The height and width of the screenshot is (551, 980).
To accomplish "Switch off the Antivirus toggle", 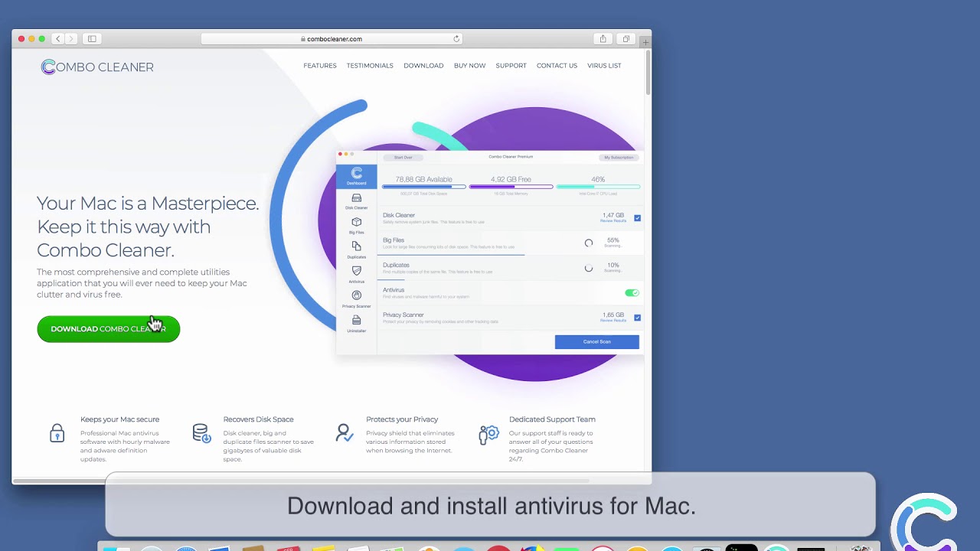I will (x=632, y=293).
